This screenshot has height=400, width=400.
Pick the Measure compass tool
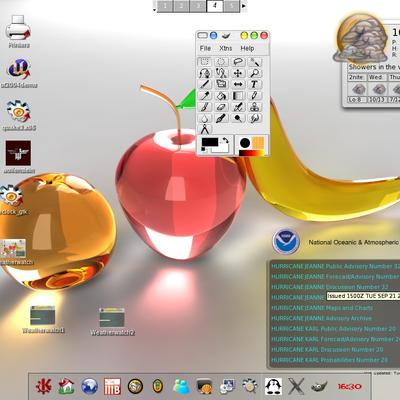tap(205, 129)
